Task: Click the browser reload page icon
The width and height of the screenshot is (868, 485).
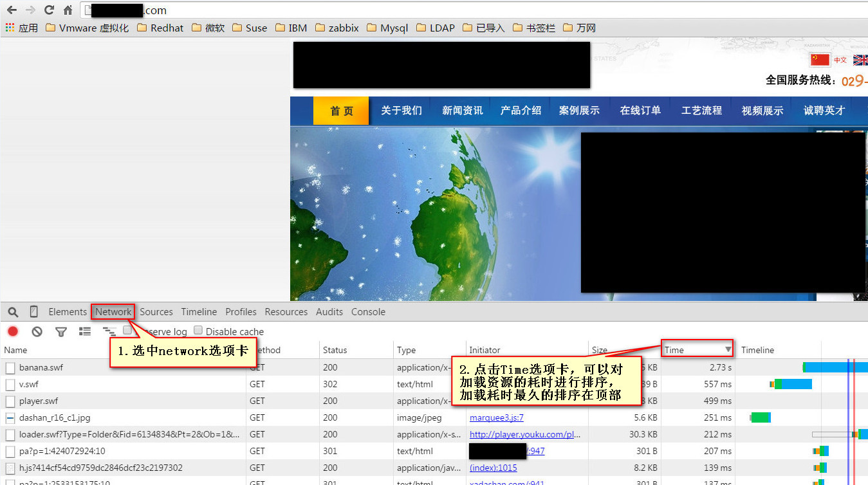Action: click(48, 10)
